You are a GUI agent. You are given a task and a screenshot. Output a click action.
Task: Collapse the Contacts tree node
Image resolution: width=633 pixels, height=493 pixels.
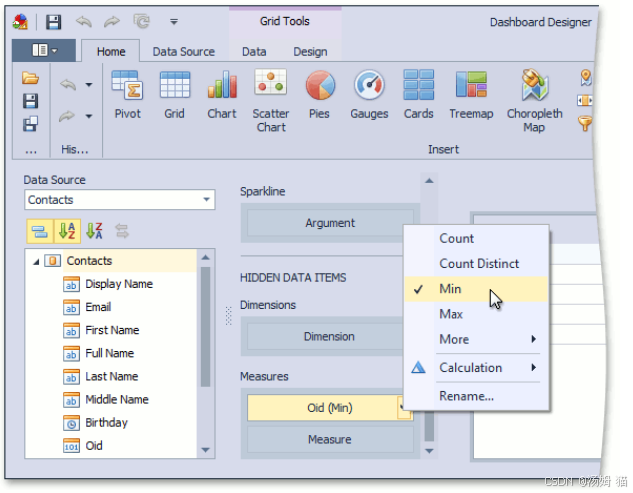(36, 262)
